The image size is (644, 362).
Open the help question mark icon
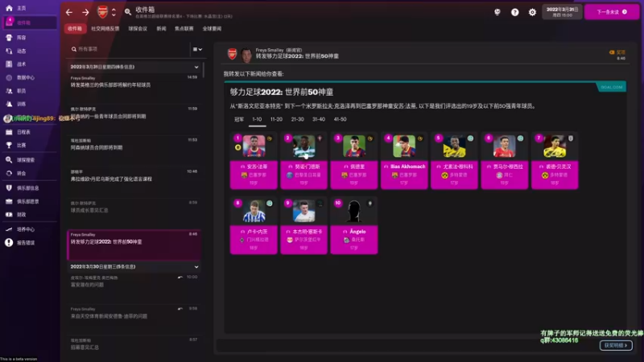point(514,12)
